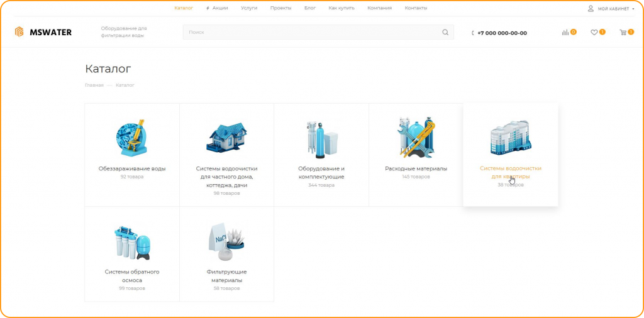Click the phone number +7 000 000-00-00
Image resolution: width=644 pixels, height=318 pixels.
[501, 33]
